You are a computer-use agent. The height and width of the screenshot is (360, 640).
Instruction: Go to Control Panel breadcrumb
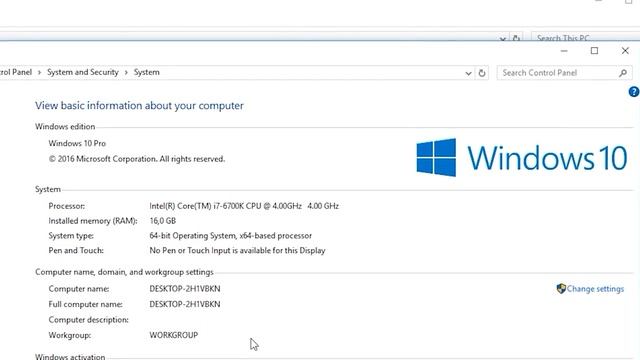(16, 72)
